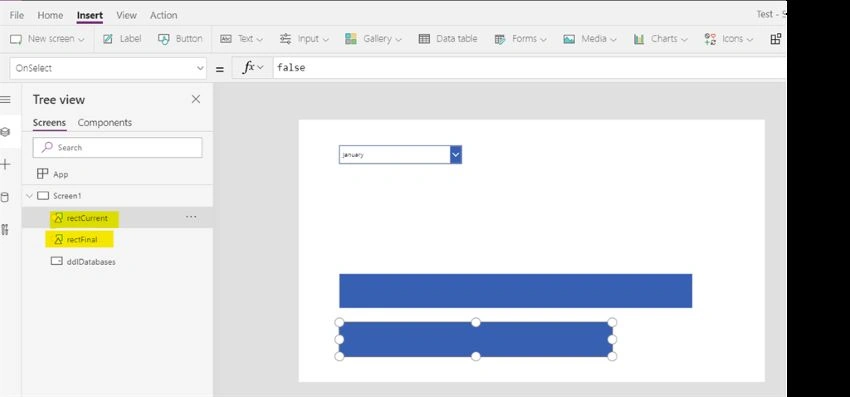Expand the Charts dropdown
Viewport: 850px width, 397px height.
click(x=660, y=39)
